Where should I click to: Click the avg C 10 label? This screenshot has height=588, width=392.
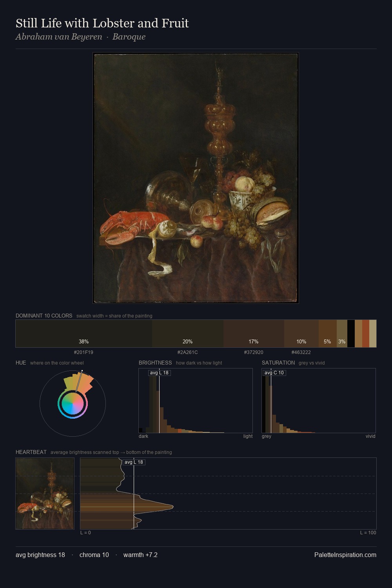pos(274,373)
